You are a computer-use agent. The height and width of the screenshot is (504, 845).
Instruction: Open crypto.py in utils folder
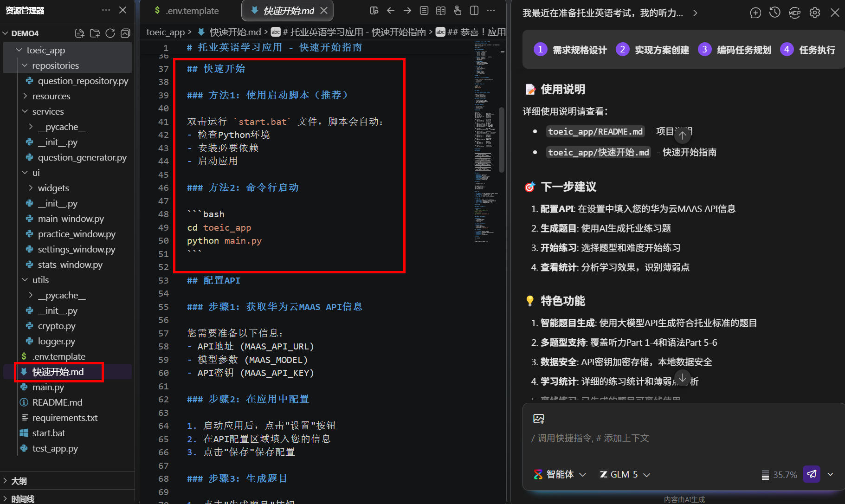(x=57, y=326)
